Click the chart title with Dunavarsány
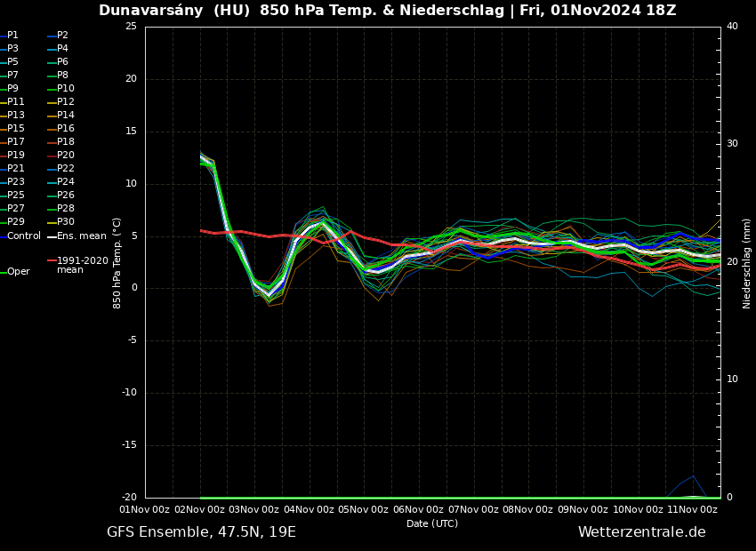This screenshot has width=756, height=551. 387,11
